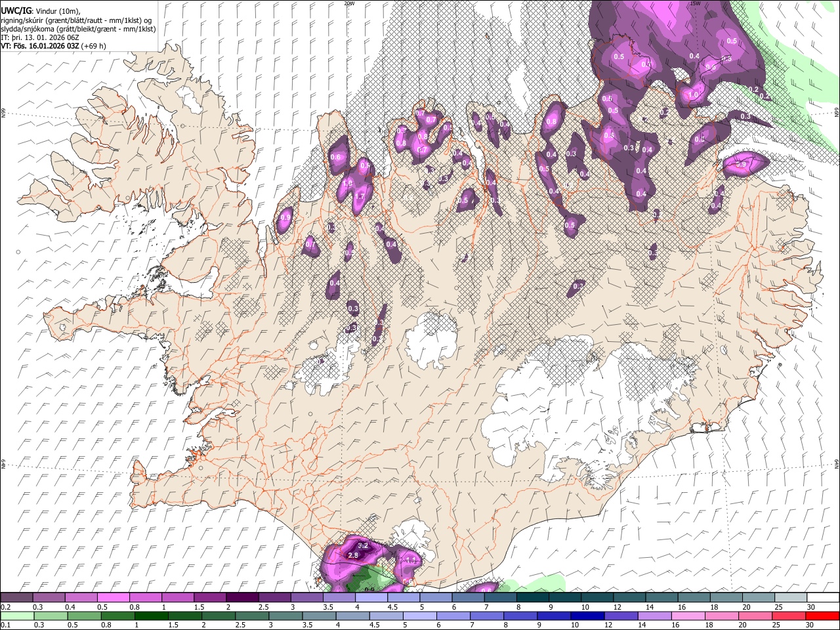Screen dimensions: 840x630
Task: Pick the snow scale swatch from 0.3 to 0.4
Action: tap(49, 598)
